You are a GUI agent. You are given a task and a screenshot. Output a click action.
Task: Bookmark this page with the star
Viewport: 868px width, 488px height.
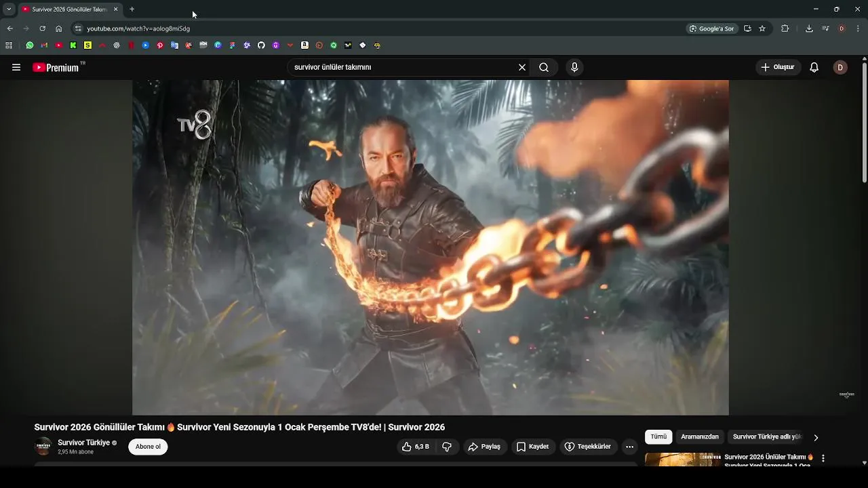(762, 28)
